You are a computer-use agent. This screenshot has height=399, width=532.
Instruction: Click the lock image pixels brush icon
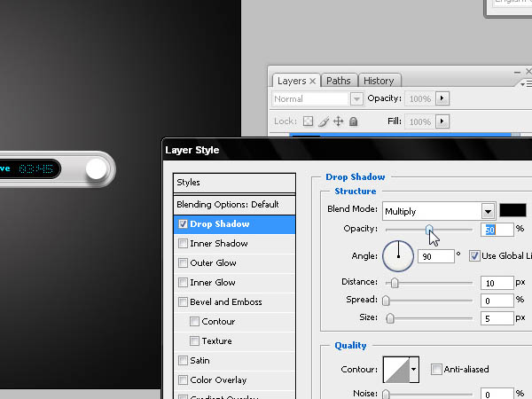(x=324, y=121)
